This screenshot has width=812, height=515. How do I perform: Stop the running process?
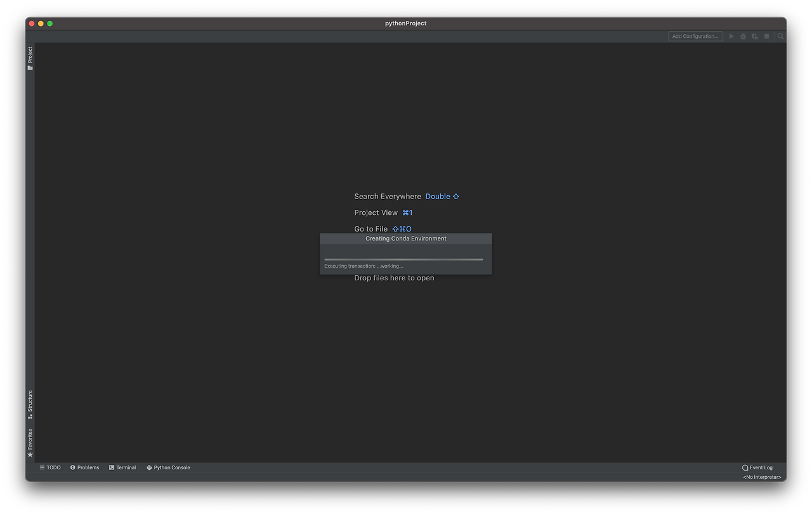tap(767, 36)
